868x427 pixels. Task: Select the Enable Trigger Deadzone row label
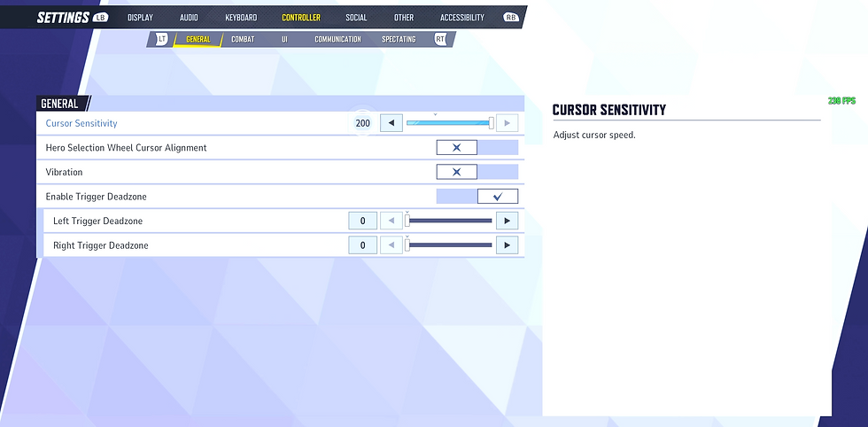(x=96, y=197)
